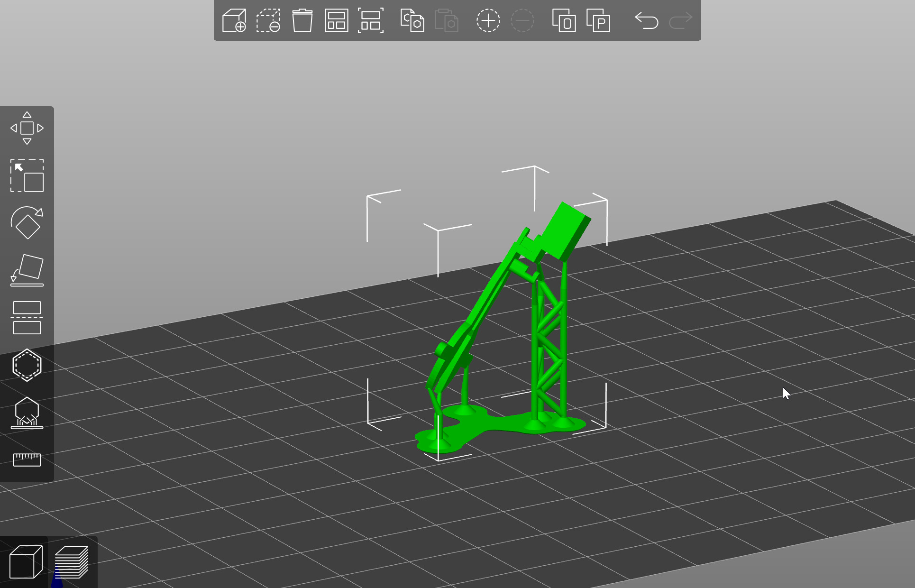Screen dimensions: 915x588
Task: Switch to 3D editor view
Action: [x=26, y=562]
